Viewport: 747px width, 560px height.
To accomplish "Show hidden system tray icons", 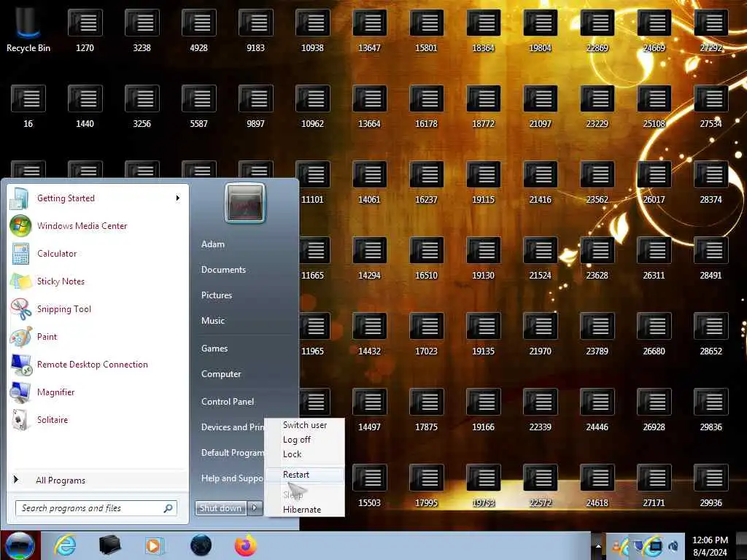I will click(598, 545).
